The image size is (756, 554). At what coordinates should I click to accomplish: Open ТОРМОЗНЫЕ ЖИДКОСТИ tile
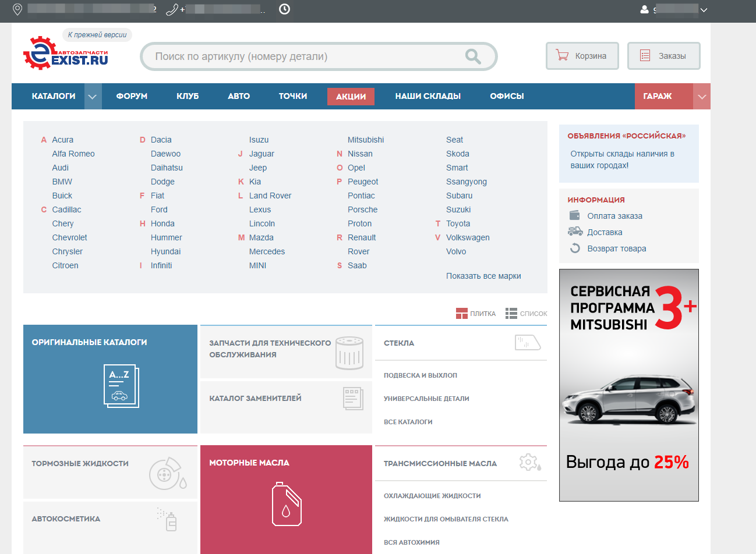tap(110, 473)
